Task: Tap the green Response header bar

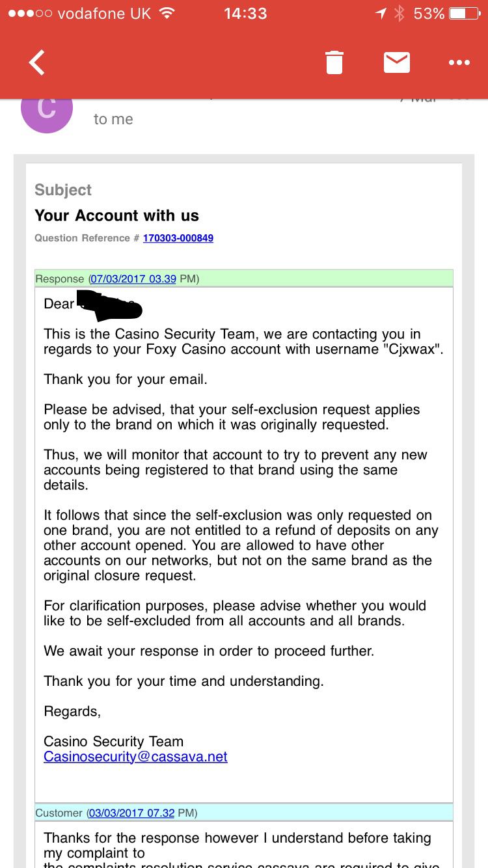Action: coord(244,278)
